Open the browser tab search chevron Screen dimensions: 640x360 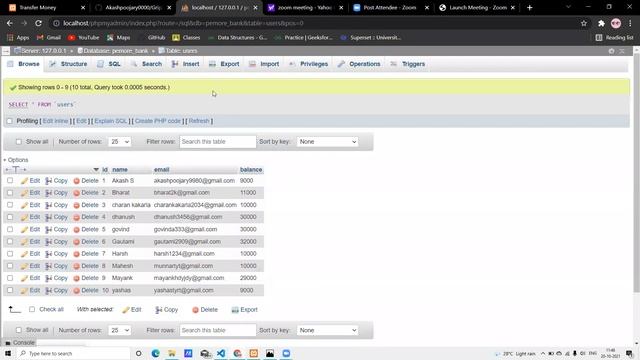[x=568, y=7]
